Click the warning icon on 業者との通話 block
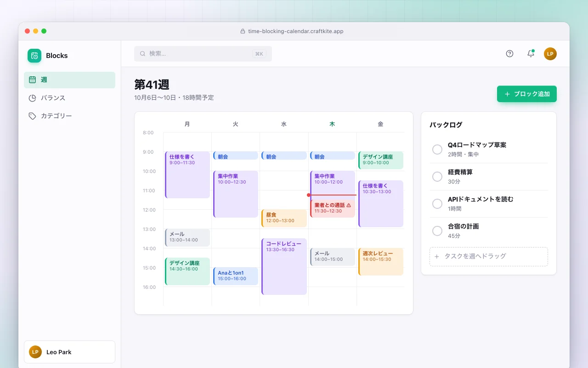The width and height of the screenshot is (588, 368). [x=349, y=205]
